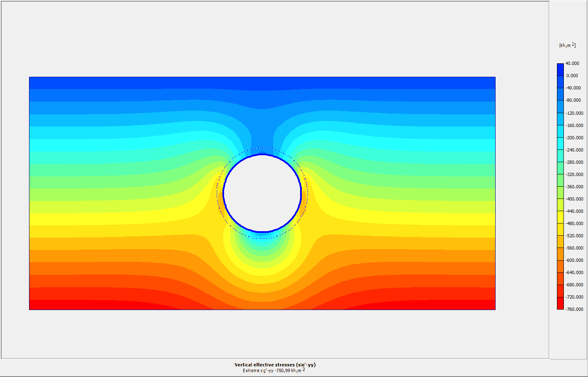This screenshot has width=588, height=377.
Task: Pick the dark blue swatch between 40.000 and 0.000
Action: [x=560, y=69]
